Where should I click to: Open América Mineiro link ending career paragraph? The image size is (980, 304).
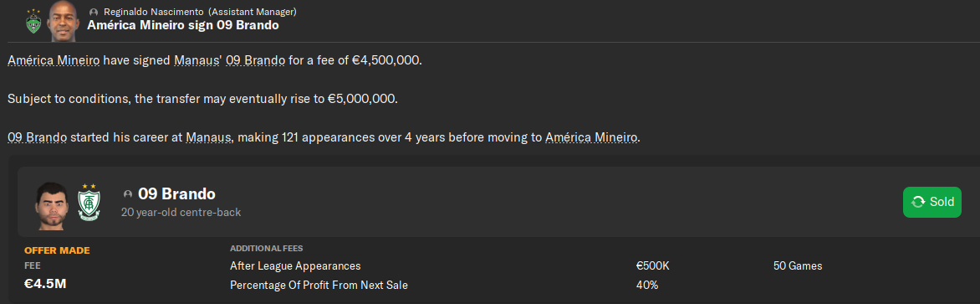(x=592, y=137)
